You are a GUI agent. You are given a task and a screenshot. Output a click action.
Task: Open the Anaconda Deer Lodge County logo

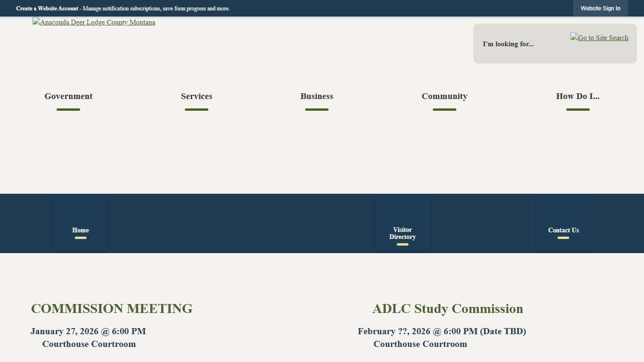tap(94, 22)
